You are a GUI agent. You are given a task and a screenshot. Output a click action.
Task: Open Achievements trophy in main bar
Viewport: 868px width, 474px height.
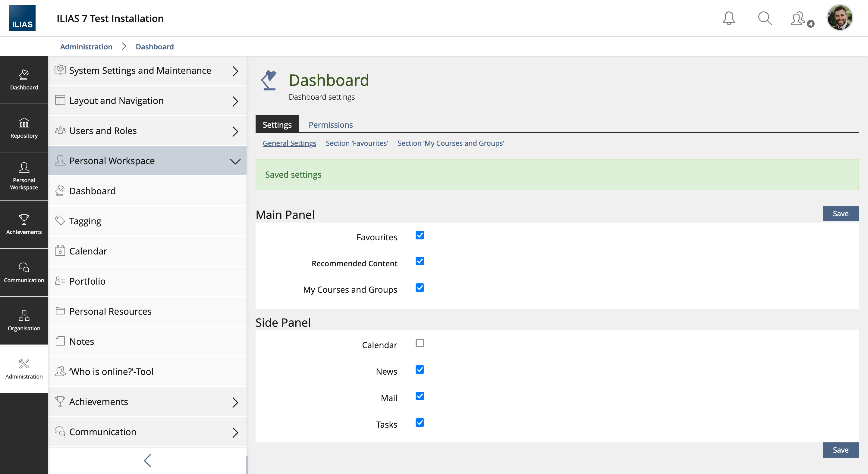point(24,224)
